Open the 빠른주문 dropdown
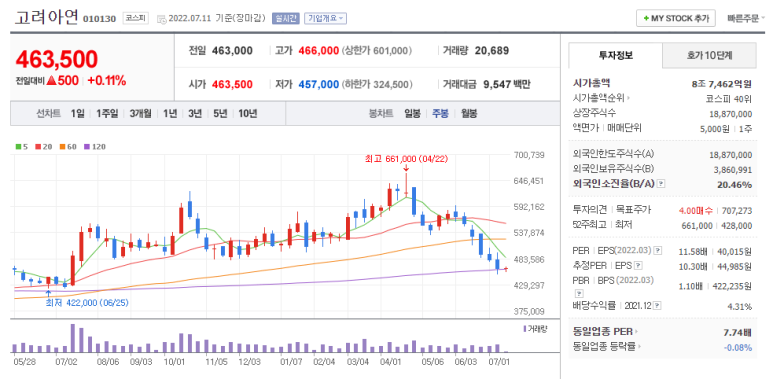773x379 pixels. [x=746, y=19]
